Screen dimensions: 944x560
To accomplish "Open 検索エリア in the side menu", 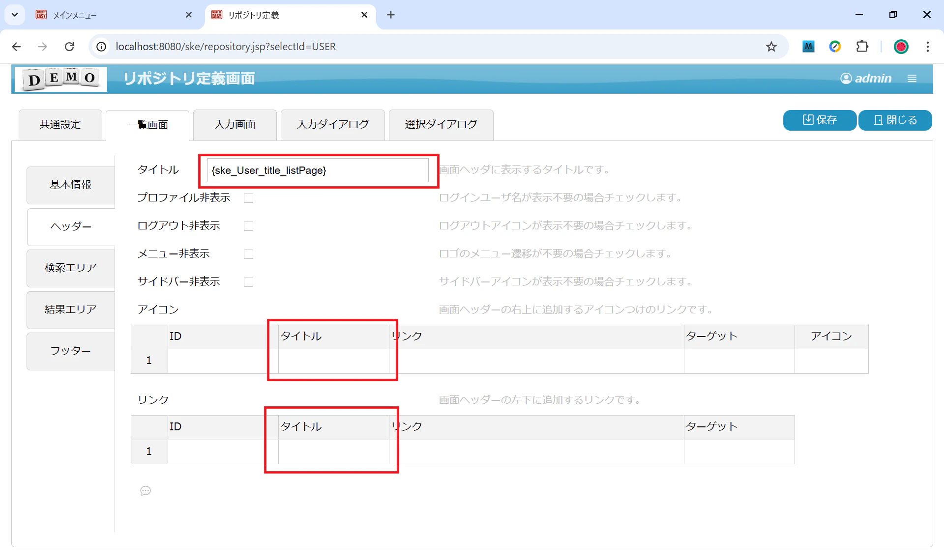I will tap(71, 268).
